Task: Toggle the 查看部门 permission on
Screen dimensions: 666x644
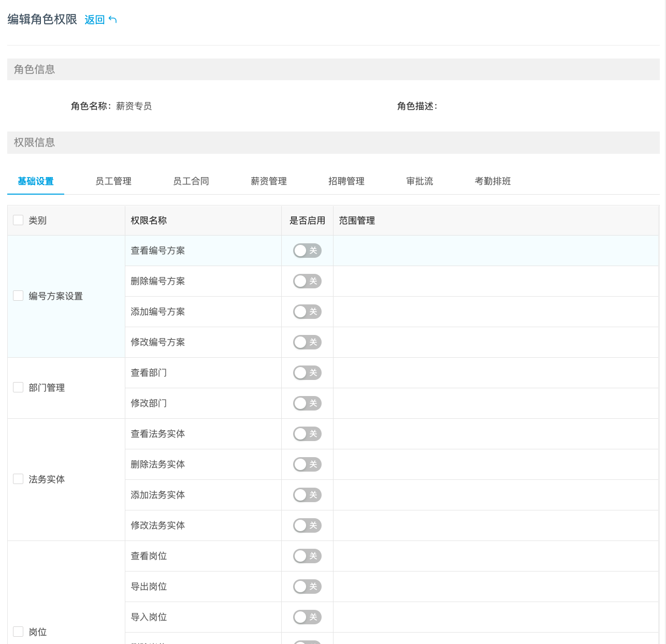Action: tap(307, 373)
